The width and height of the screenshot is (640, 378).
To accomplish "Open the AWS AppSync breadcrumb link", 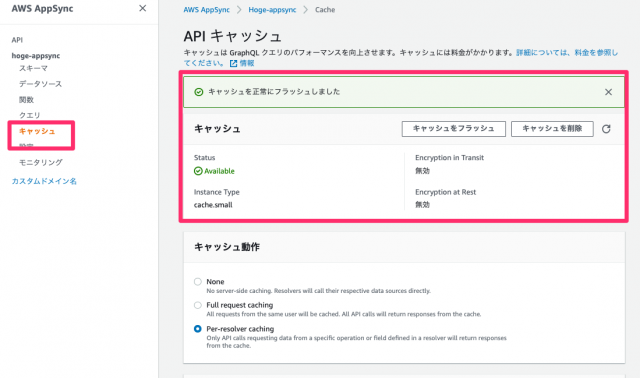I will point(207,10).
